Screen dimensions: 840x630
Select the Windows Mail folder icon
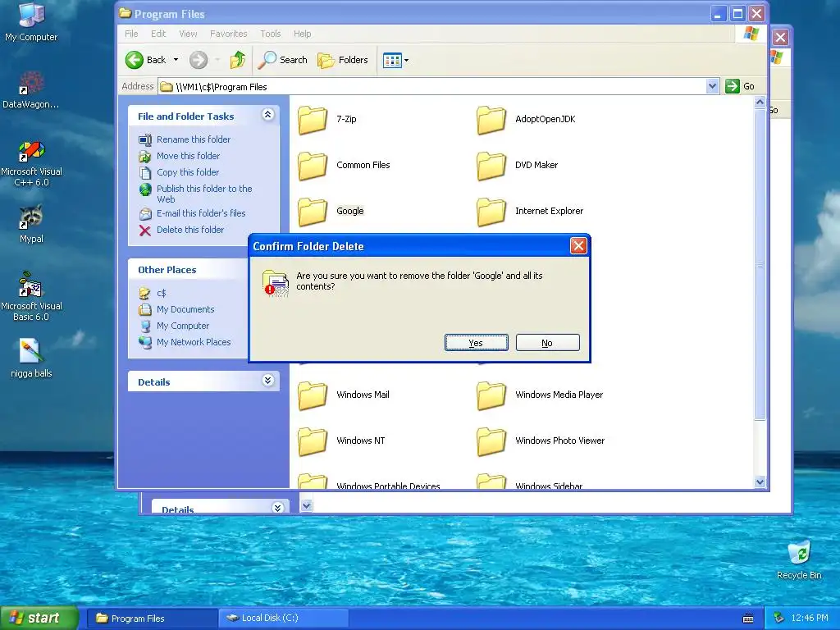[x=313, y=395]
